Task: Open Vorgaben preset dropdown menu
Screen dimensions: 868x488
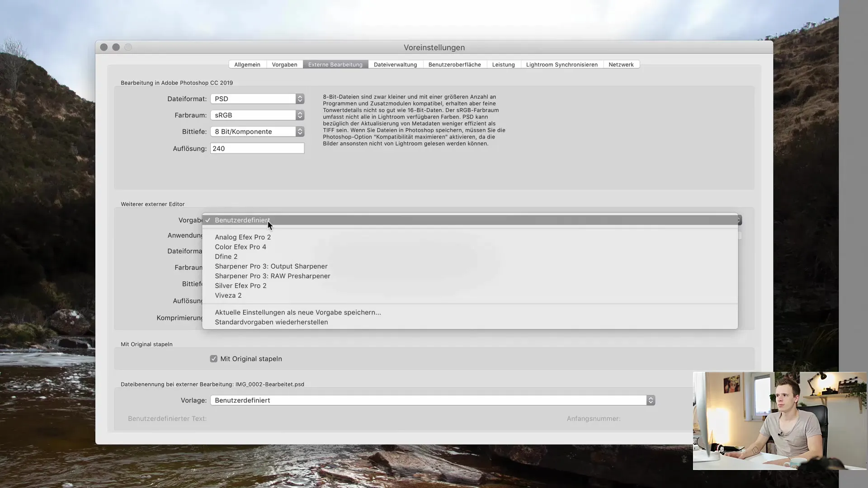Action: point(471,220)
